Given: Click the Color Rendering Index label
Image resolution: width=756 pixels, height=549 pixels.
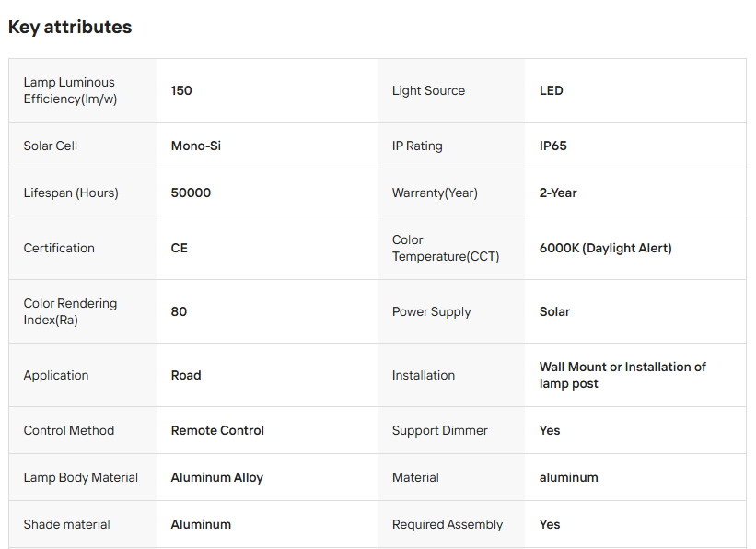Looking at the screenshot, I should pyautogui.click(x=70, y=311).
